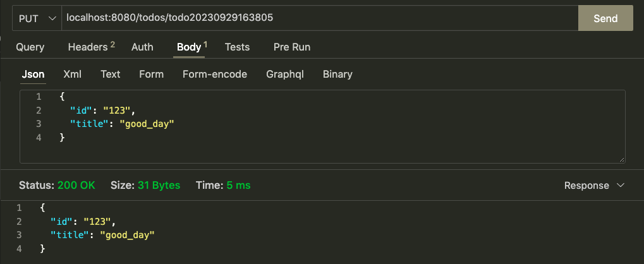
Task: Choose Form-encode body type
Action: [x=214, y=74]
